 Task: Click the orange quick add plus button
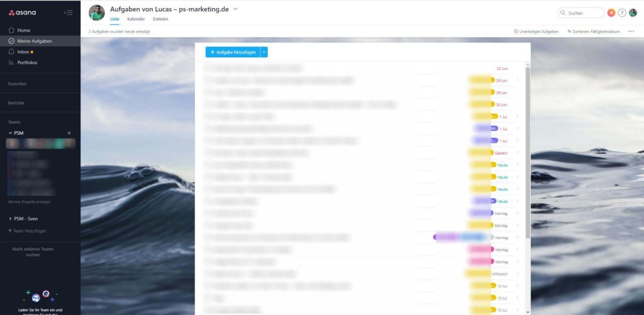point(611,13)
